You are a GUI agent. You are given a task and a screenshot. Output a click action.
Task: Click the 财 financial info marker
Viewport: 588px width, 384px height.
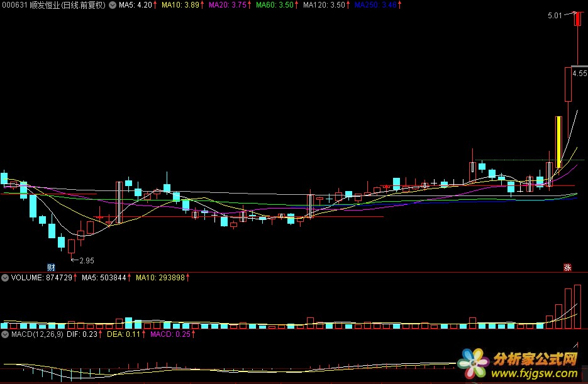tap(51, 268)
